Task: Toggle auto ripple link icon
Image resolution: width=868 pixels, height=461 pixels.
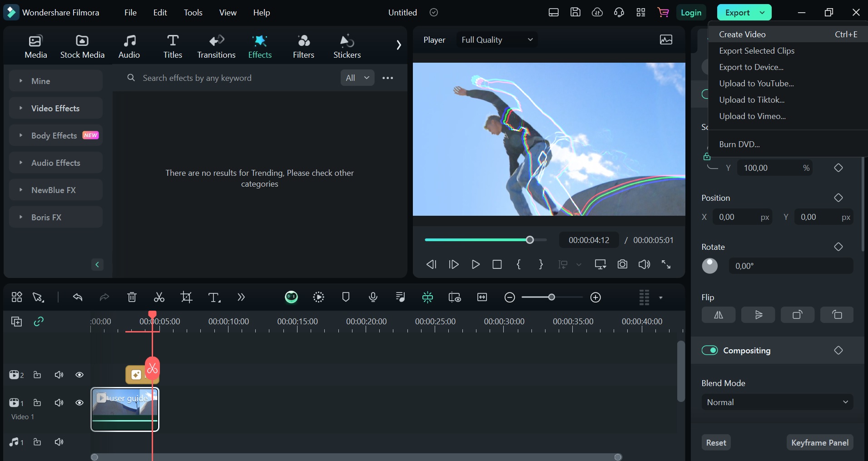Action: (x=39, y=322)
